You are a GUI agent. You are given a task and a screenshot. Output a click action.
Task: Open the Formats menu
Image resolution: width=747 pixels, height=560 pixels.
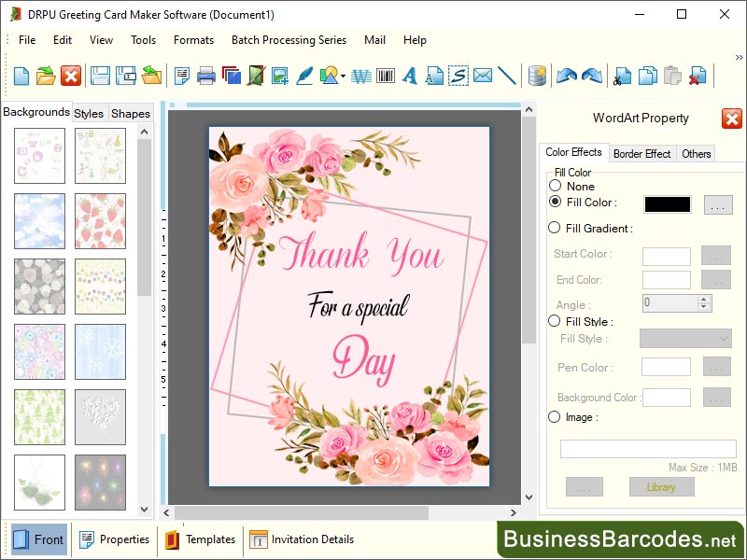(193, 40)
